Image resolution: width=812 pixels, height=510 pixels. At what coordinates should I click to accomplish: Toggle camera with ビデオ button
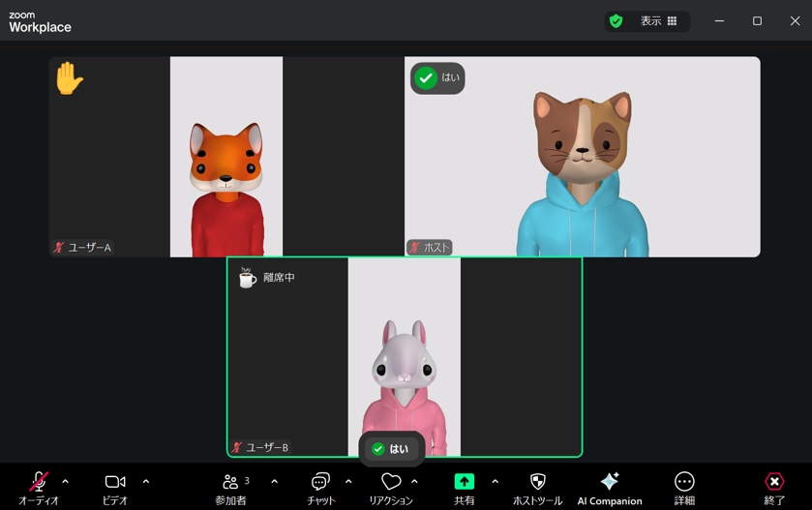coord(114,488)
